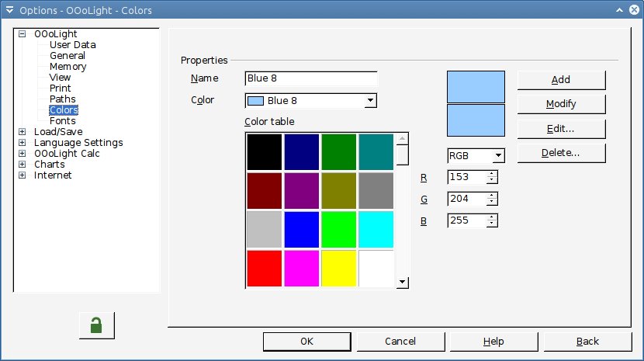This screenshot has height=361, width=644.
Task: Pick the teal swatch
Action: (376, 151)
